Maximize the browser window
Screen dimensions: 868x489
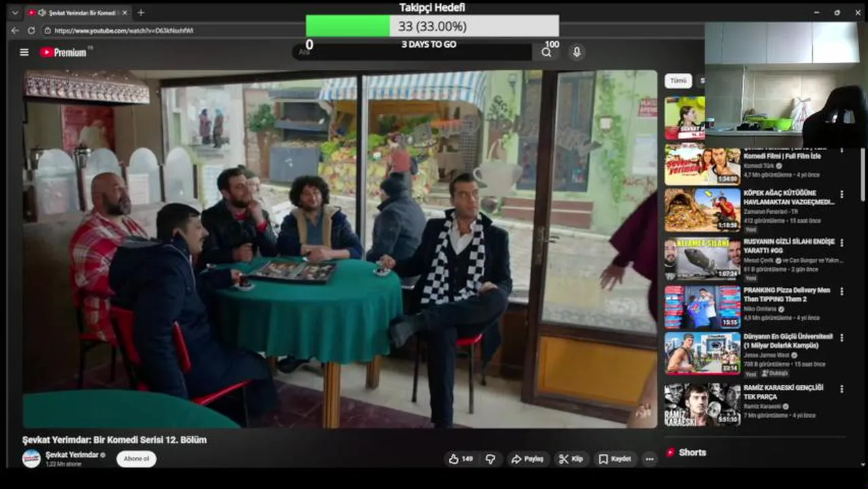(x=837, y=12)
